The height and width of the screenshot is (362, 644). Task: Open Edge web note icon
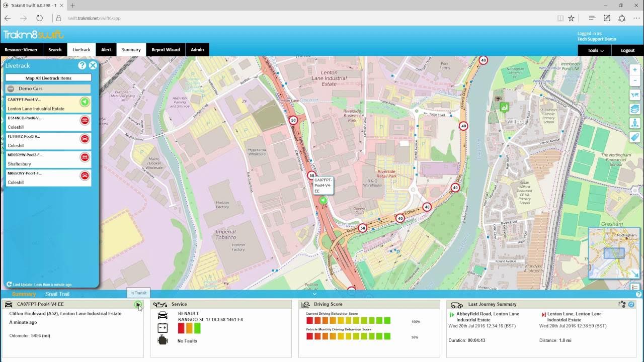[607, 18]
